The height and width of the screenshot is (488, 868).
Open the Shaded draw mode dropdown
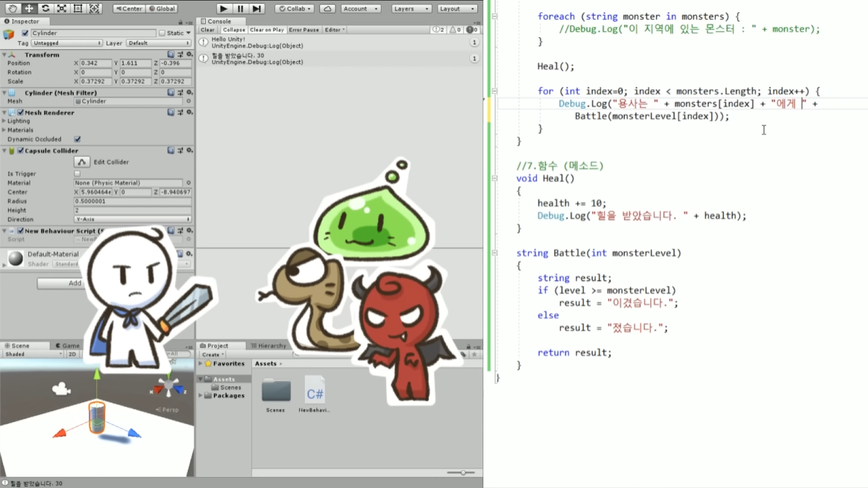point(34,354)
